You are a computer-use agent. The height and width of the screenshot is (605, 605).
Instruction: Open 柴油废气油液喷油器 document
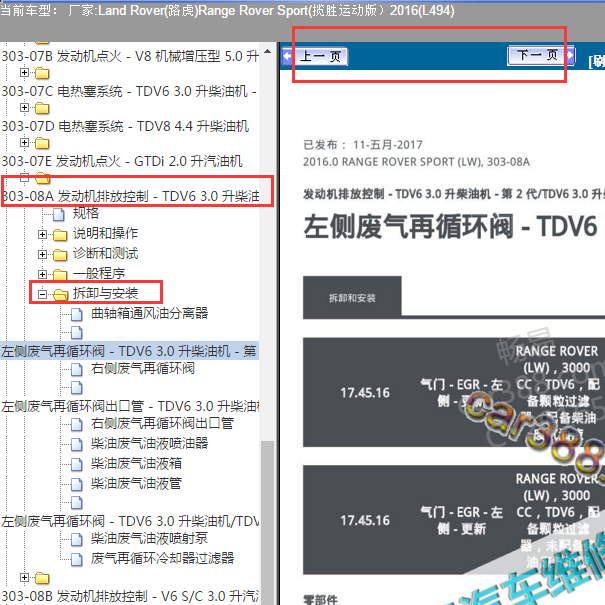[150, 443]
